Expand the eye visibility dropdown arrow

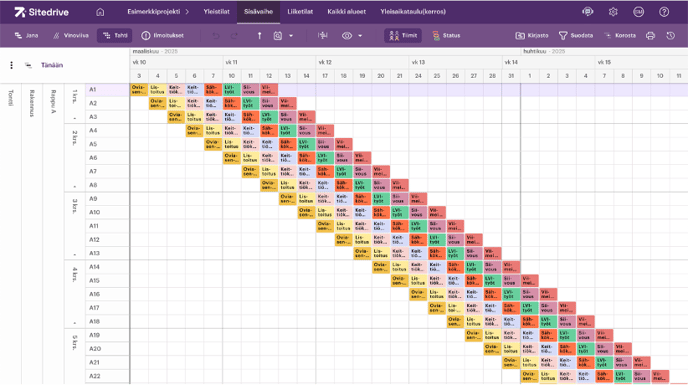point(360,36)
